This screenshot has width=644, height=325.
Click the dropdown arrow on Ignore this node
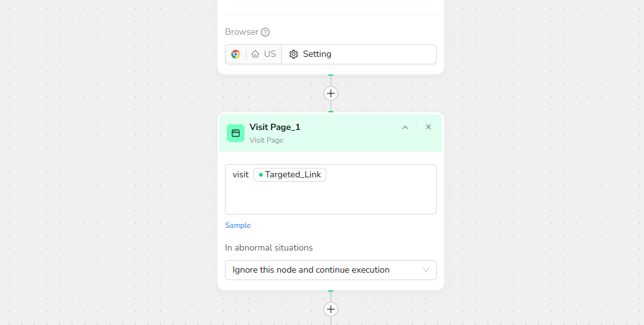426,270
